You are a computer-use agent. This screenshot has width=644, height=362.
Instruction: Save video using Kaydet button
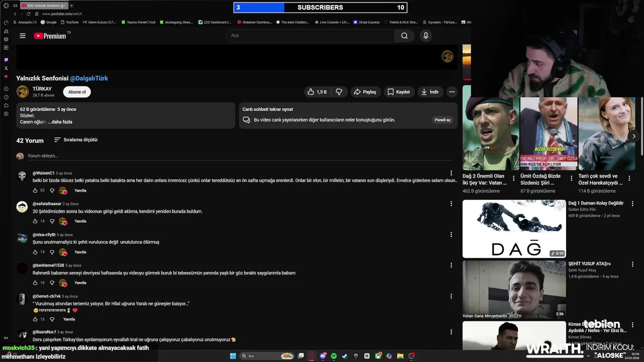(398, 92)
